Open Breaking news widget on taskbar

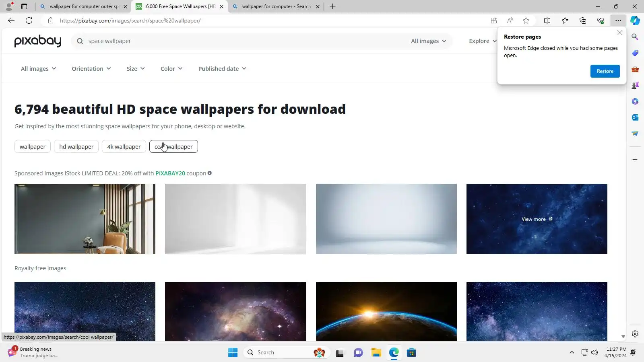34,352
